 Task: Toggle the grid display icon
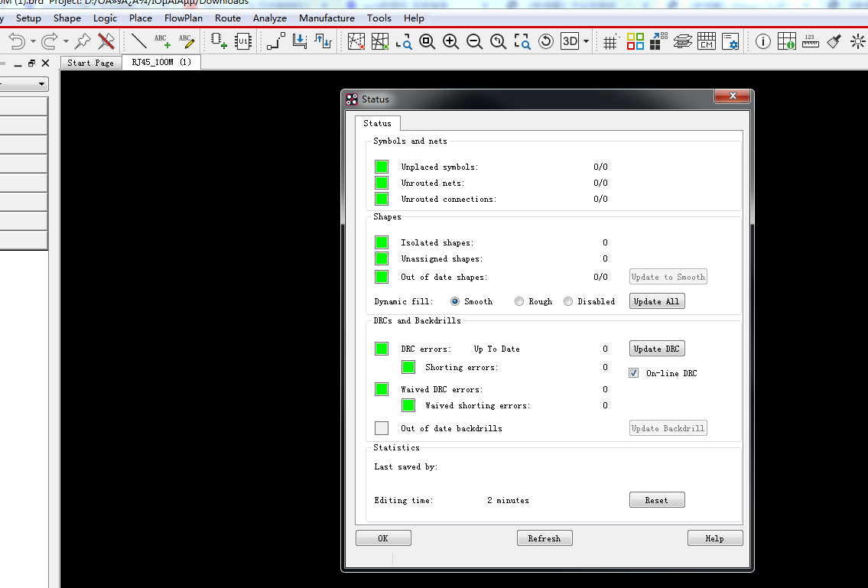point(610,41)
